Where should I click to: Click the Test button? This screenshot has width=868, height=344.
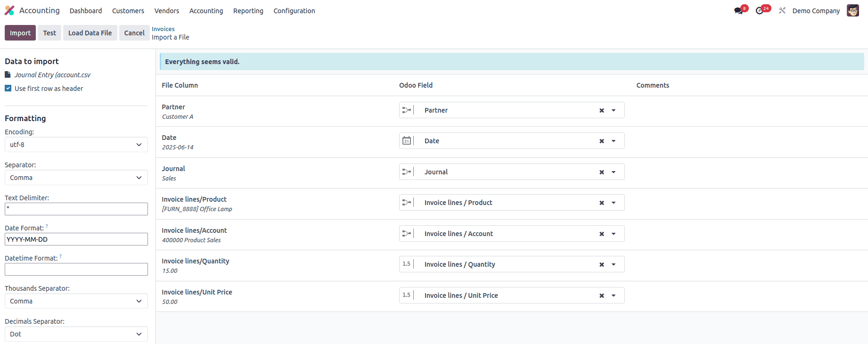coord(49,33)
